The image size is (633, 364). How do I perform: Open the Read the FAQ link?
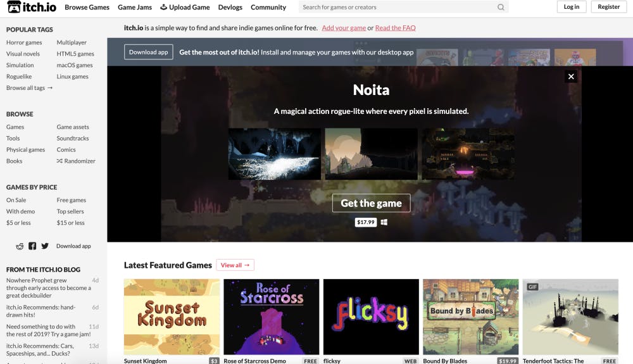coord(395,28)
